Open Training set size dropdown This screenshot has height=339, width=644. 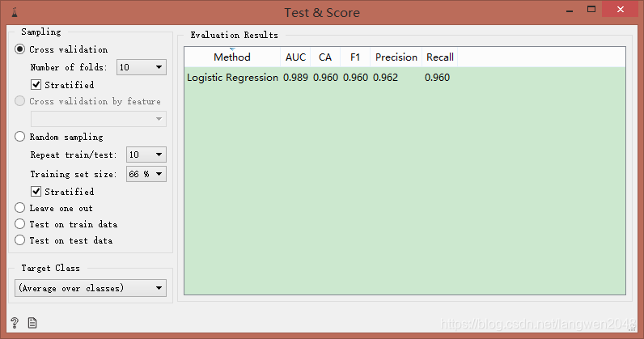(x=146, y=174)
